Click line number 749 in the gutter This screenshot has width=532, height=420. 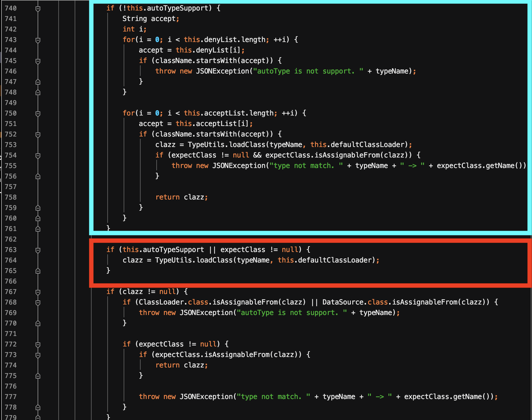pyautogui.click(x=11, y=103)
